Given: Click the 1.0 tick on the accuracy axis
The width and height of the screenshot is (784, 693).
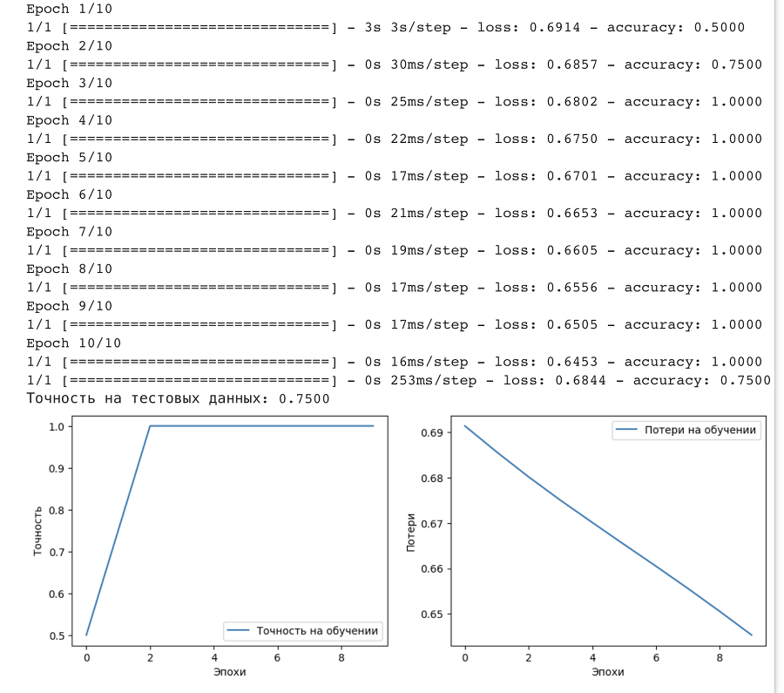Looking at the screenshot, I should tap(58, 426).
